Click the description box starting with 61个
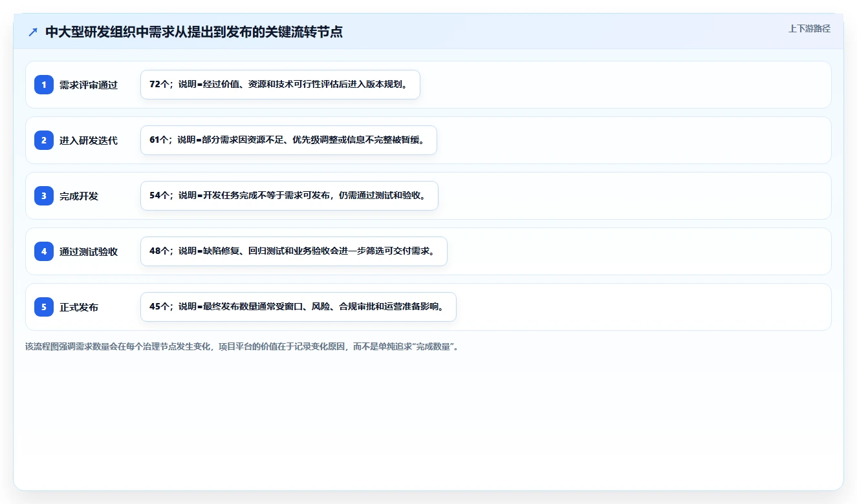Viewport: 857px width, 504px height. click(x=288, y=140)
